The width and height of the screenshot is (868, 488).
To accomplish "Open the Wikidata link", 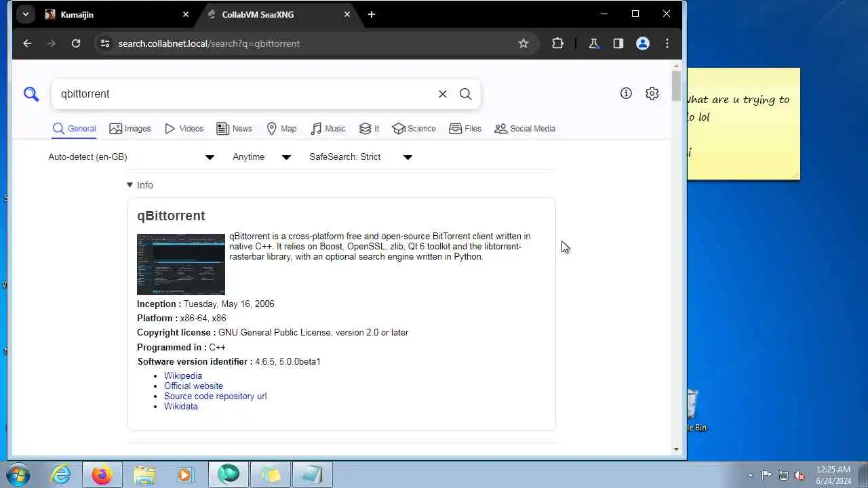I will coord(181,406).
